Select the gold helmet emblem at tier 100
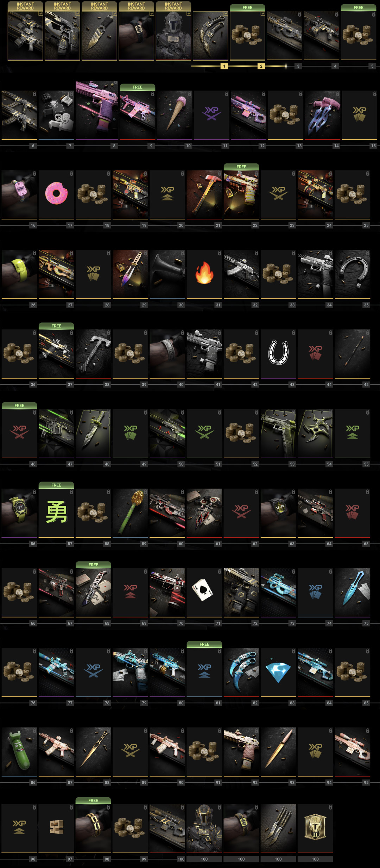 click(315, 828)
